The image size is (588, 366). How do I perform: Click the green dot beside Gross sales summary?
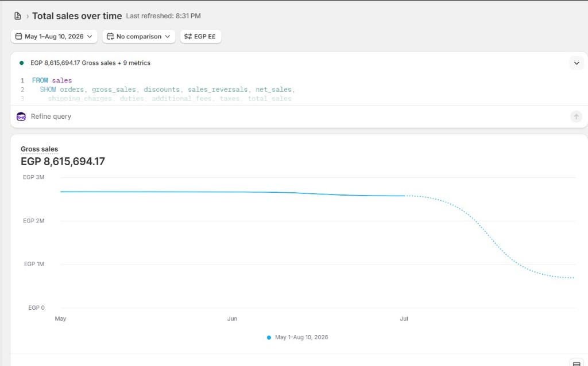pyautogui.click(x=21, y=63)
